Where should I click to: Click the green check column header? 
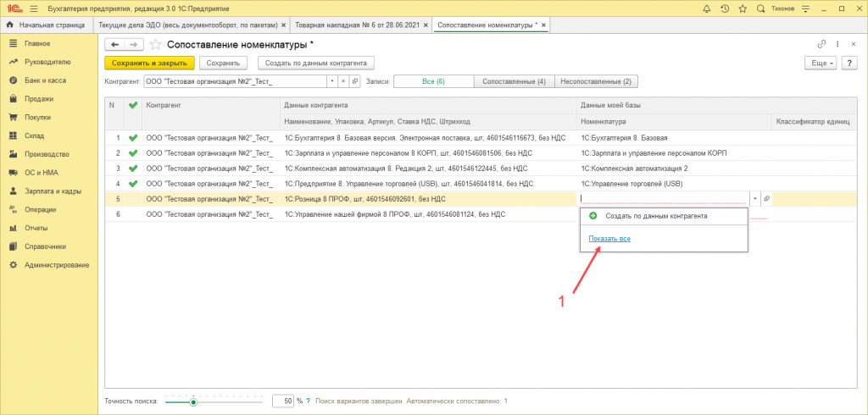coord(132,104)
